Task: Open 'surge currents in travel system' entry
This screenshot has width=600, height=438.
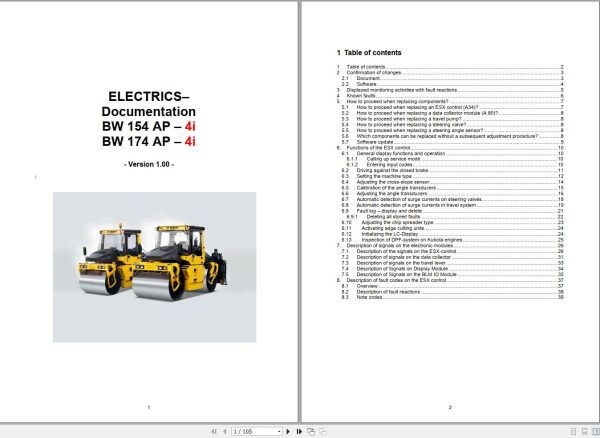Action: click(452, 205)
